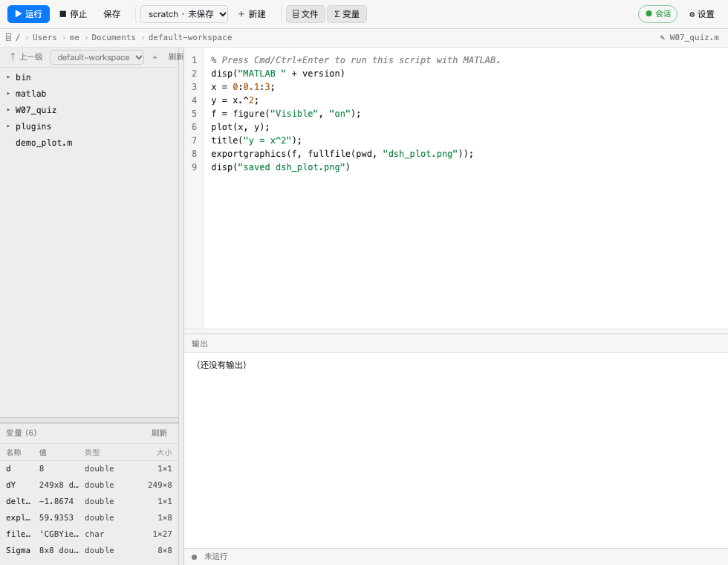Click the + 新建 new script button
Screen dimensions: 728x565
pos(252,14)
